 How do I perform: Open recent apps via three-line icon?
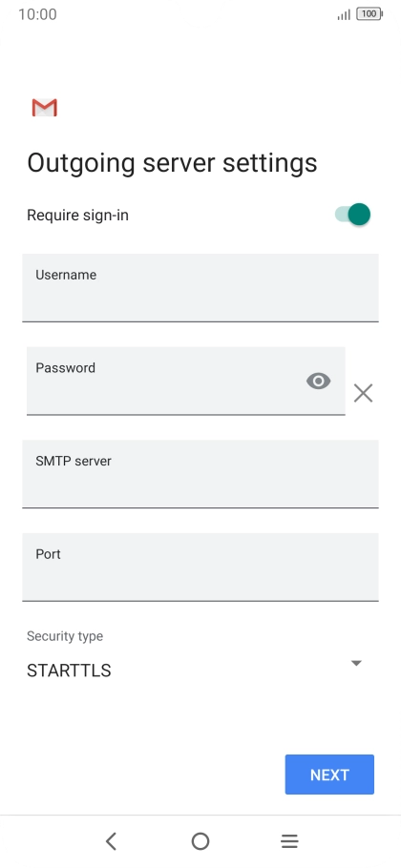pyautogui.click(x=289, y=841)
